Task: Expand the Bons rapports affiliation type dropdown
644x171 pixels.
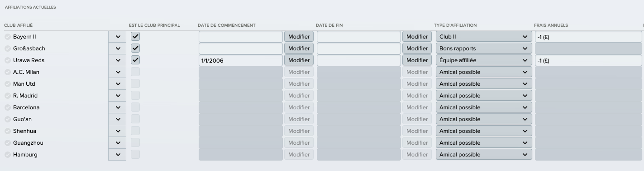Action: pos(483,49)
